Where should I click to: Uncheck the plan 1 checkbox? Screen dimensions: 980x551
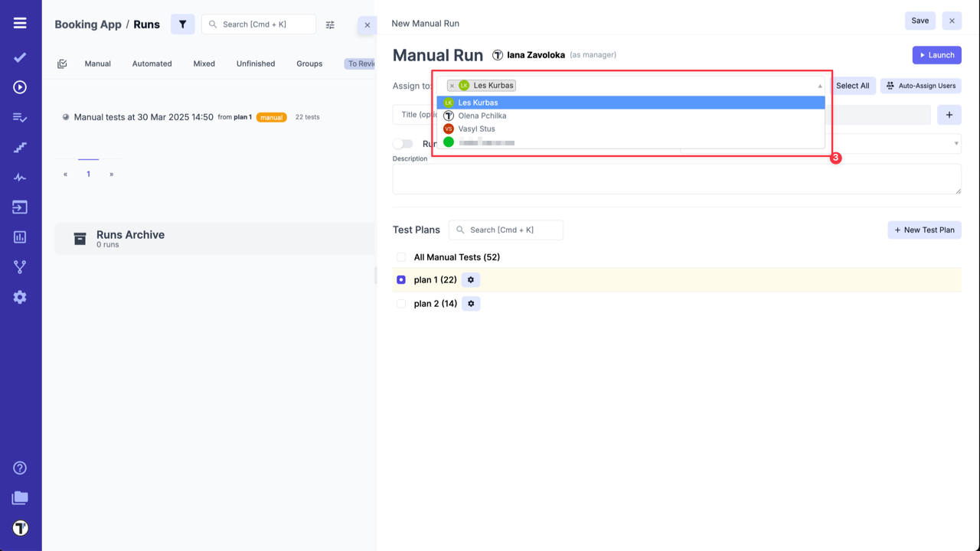pyautogui.click(x=401, y=280)
